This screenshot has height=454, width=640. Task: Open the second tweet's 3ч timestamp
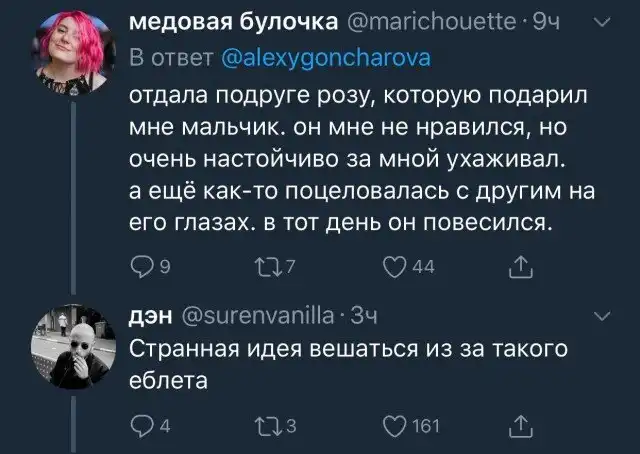[x=357, y=319]
